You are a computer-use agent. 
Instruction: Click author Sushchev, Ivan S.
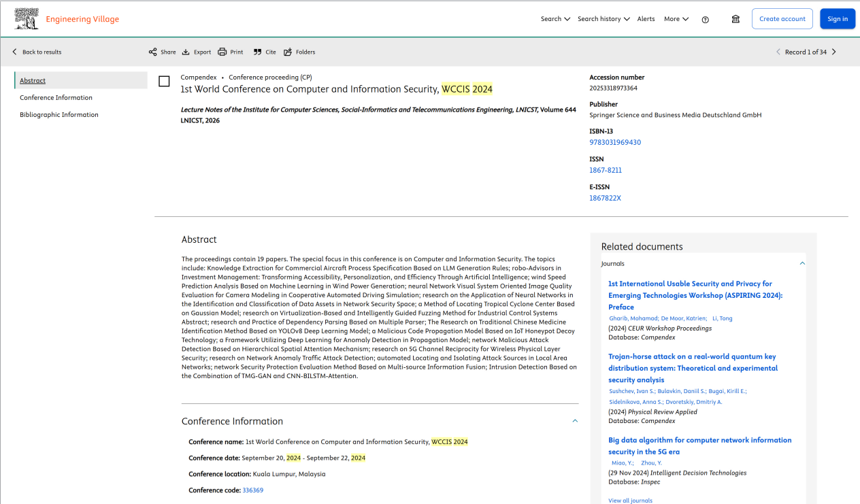(632, 391)
